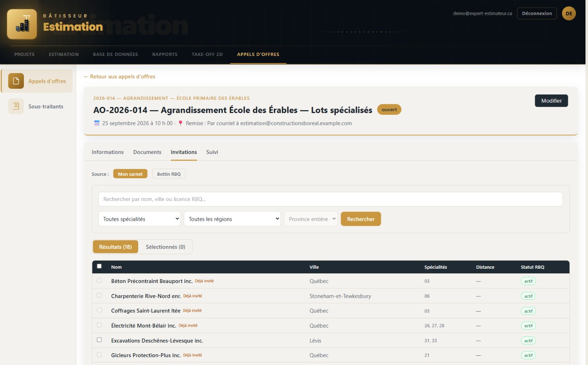
Task: Open the Province entière dropdown
Action: pyautogui.click(x=311, y=219)
